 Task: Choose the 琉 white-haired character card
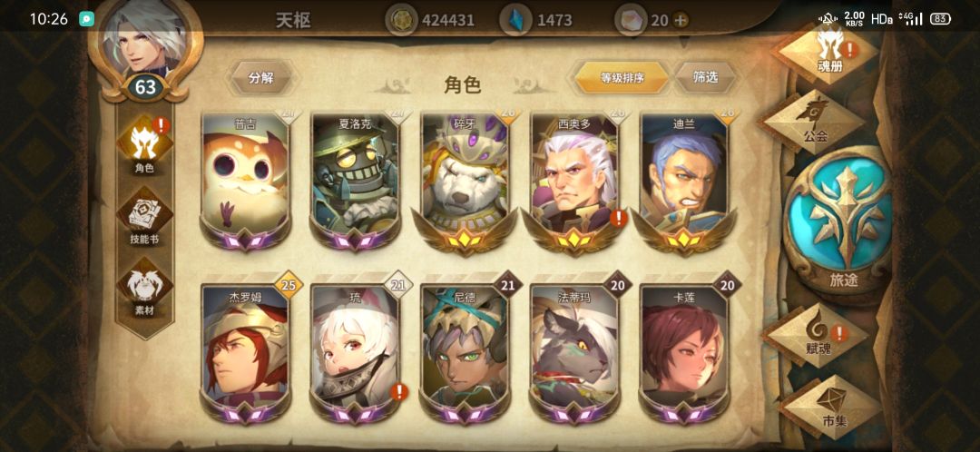coord(355,354)
